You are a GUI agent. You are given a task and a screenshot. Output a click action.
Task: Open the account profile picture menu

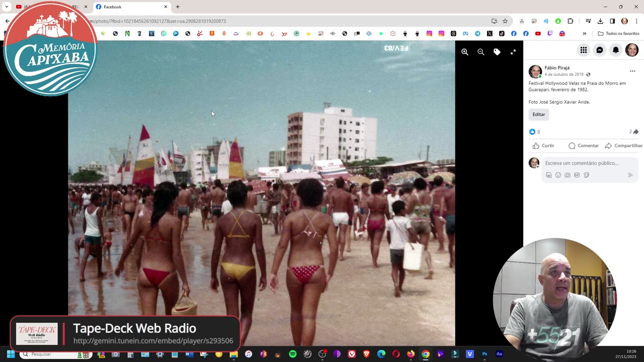(x=632, y=50)
